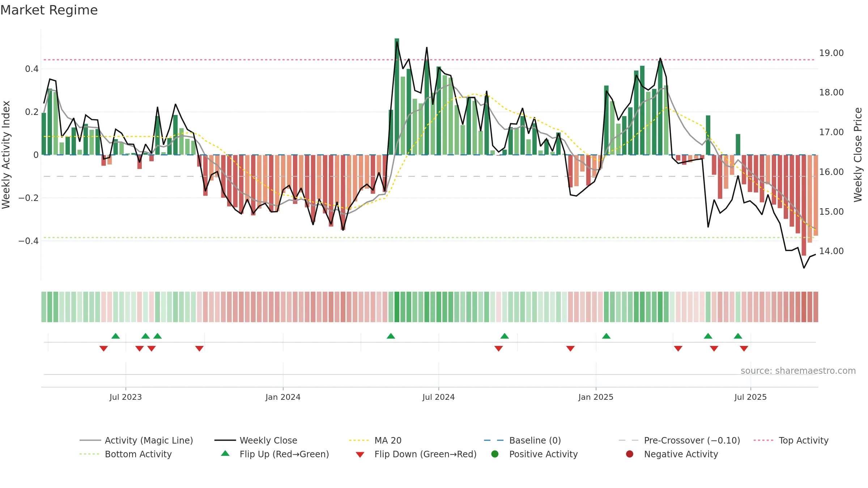The height and width of the screenshot is (488, 868).
Task: Click the Weekly Close Price axis title
Action: pyautogui.click(x=858, y=155)
